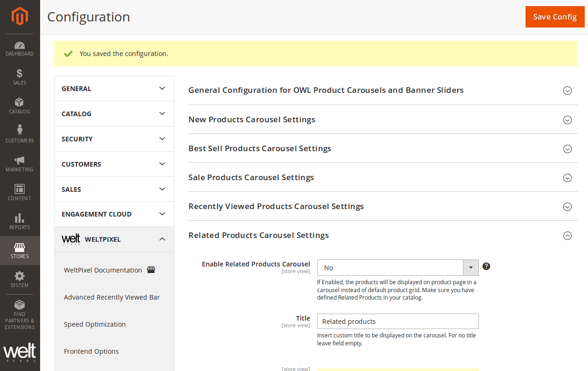Expand Recently Viewed Products Carousel Settings
This screenshot has height=371, width=588.
click(383, 206)
